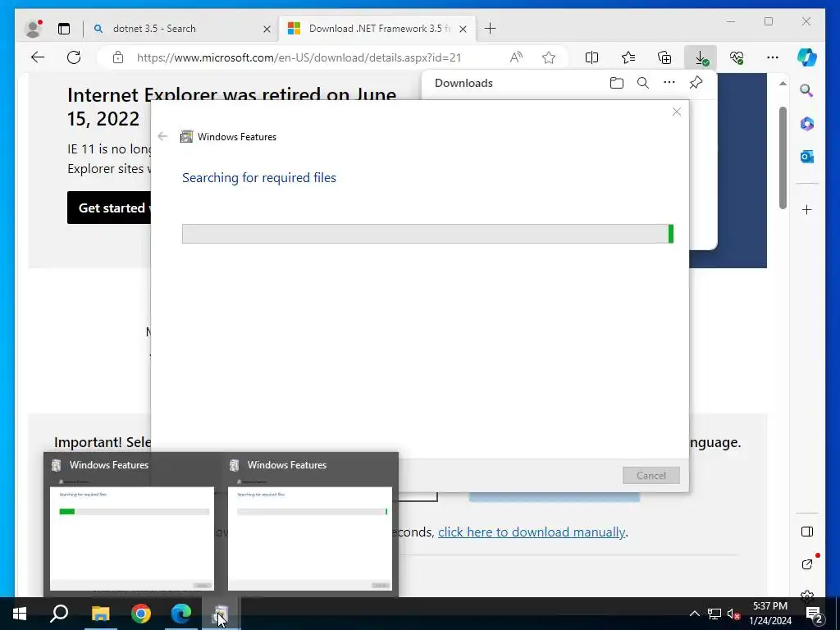Screen dimensions: 840x630
Task: Open Edge profile avatar icon
Action: tap(33, 29)
